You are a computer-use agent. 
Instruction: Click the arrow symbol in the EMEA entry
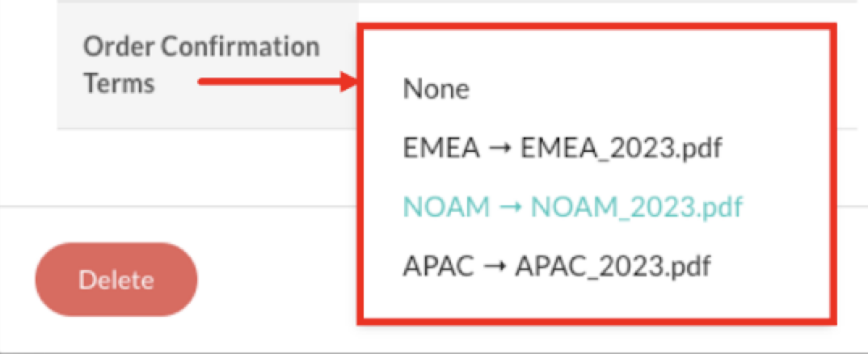505,150
